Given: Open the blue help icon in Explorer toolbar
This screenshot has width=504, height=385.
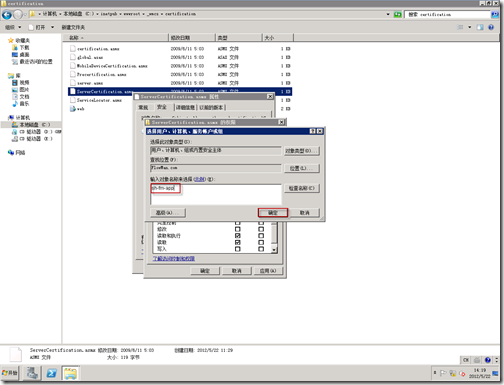Looking at the screenshot, I should click(491, 27).
